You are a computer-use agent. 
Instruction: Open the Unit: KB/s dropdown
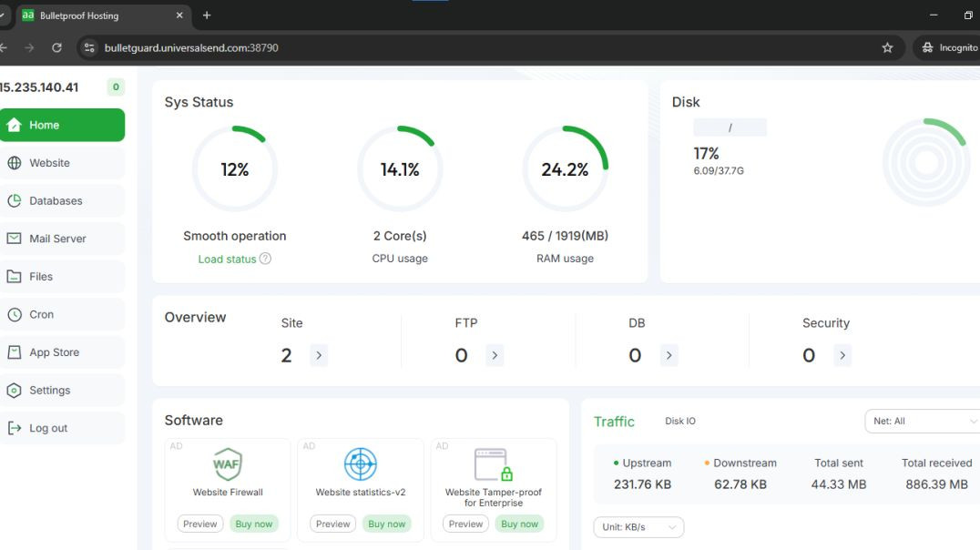(x=638, y=526)
